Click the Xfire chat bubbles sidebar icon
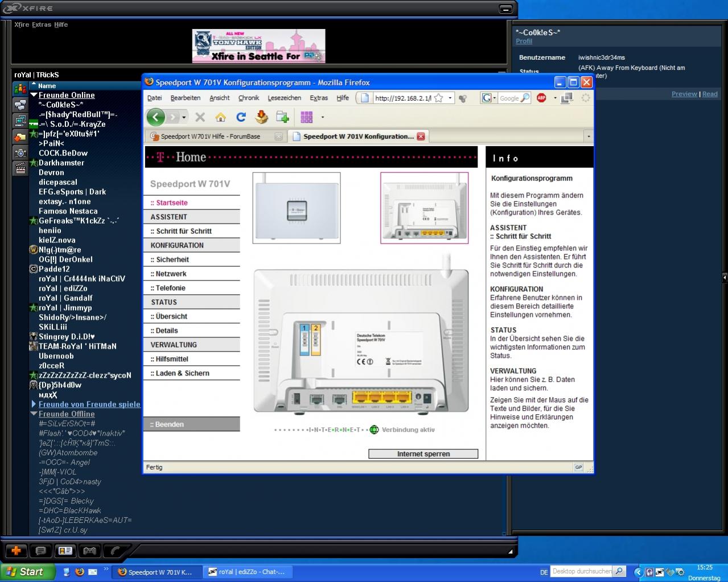728x582 pixels. [x=20, y=105]
